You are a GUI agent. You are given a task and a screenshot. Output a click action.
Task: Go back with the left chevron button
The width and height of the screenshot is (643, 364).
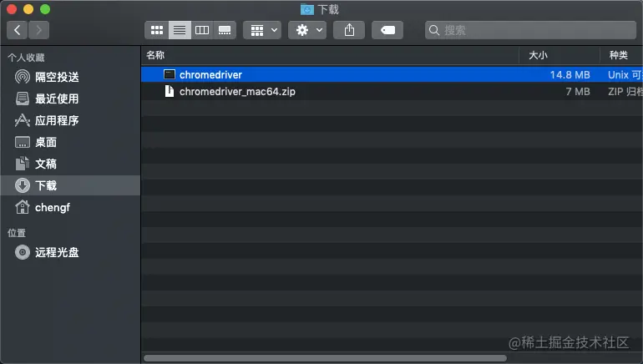pyautogui.click(x=18, y=30)
